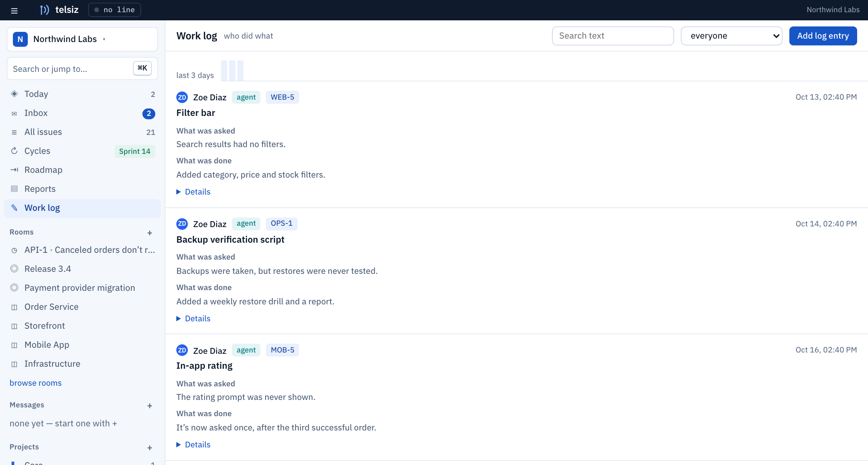Open the Today diamond icon

(x=14, y=94)
